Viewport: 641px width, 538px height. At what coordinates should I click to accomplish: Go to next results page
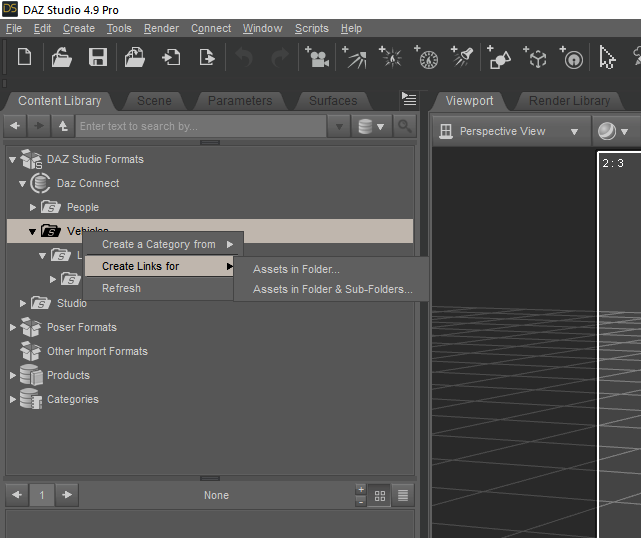click(67, 495)
